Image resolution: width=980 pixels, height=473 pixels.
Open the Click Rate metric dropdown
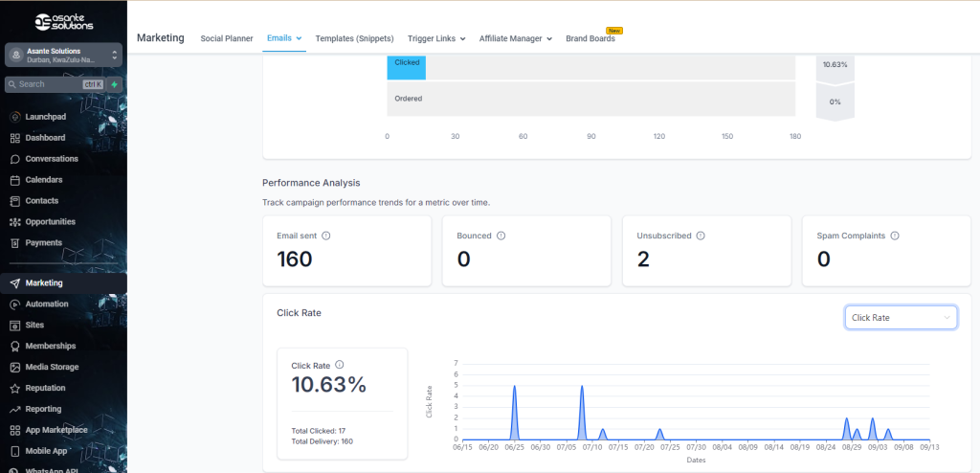point(901,318)
